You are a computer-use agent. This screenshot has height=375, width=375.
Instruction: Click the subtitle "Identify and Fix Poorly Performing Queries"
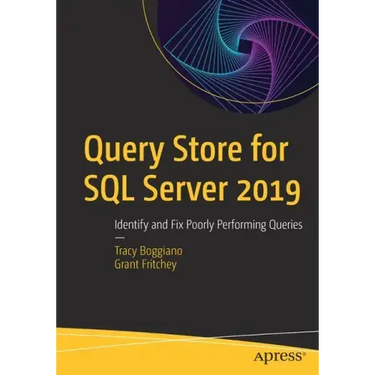(x=208, y=225)
